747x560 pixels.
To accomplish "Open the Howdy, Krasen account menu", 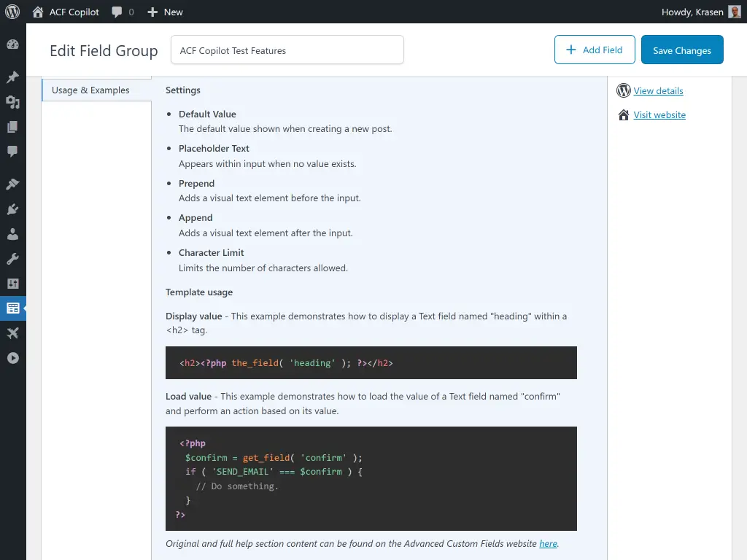I will pos(693,12).
